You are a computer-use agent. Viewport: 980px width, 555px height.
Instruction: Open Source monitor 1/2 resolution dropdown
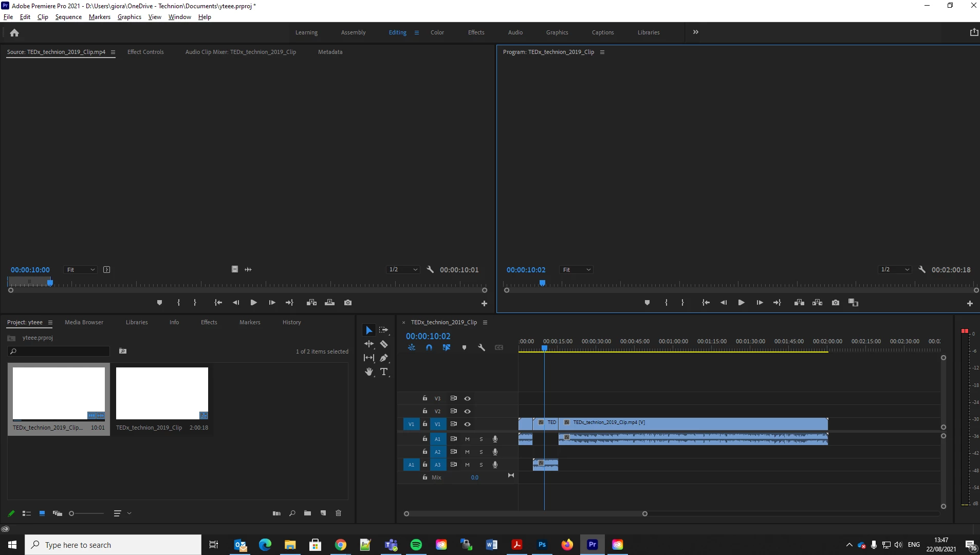coord(403,269)
